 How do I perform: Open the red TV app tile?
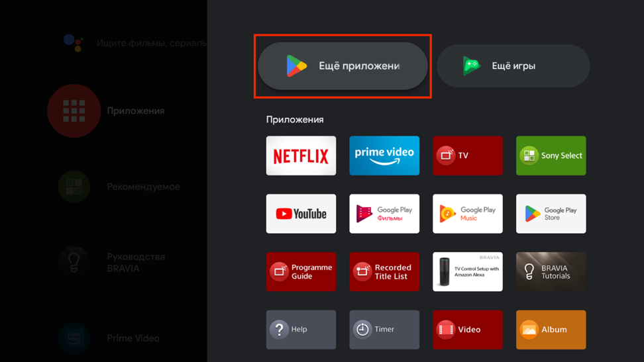click(468, 156)
